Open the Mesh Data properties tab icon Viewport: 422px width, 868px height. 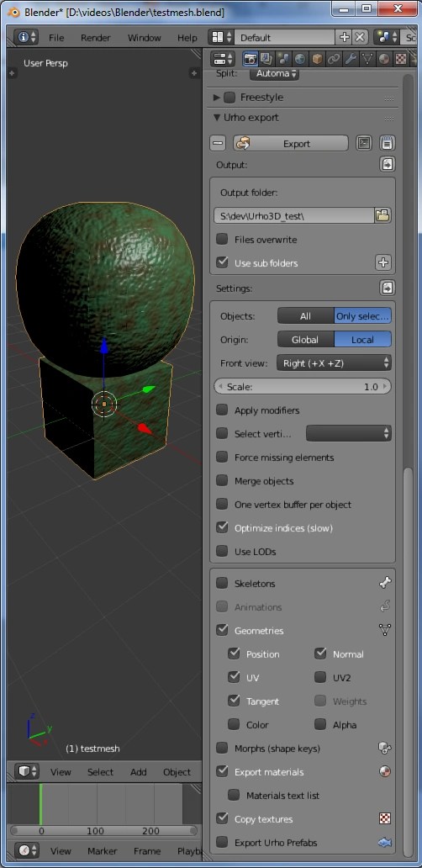pos(367,59)
